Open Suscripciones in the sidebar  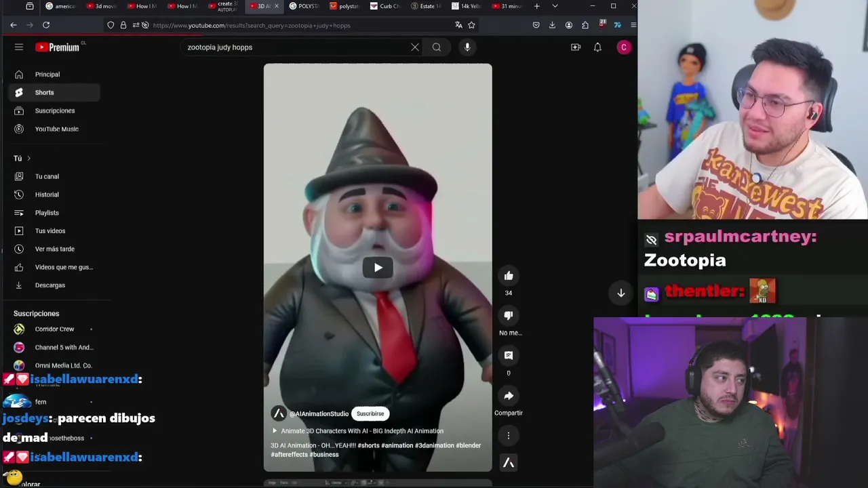(x=55, y=110)
